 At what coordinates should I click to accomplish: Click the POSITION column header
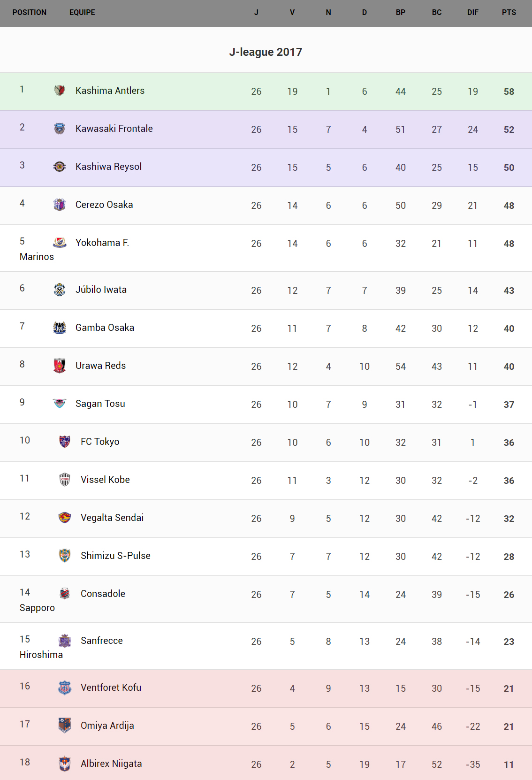[x=30, y=13]
